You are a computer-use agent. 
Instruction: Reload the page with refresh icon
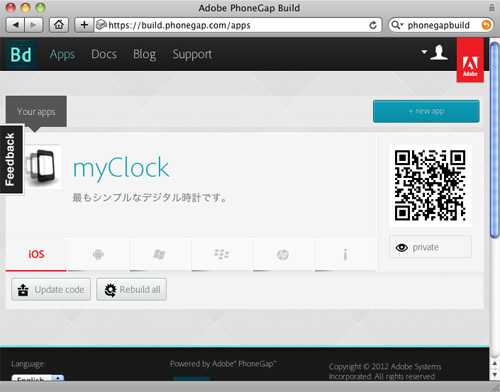point(373,25)
